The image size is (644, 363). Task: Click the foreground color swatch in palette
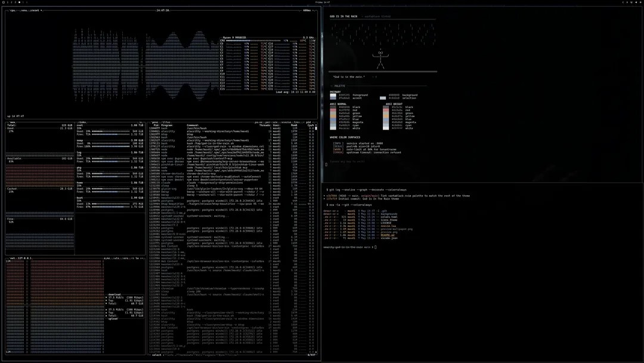(x=333, y=95)
